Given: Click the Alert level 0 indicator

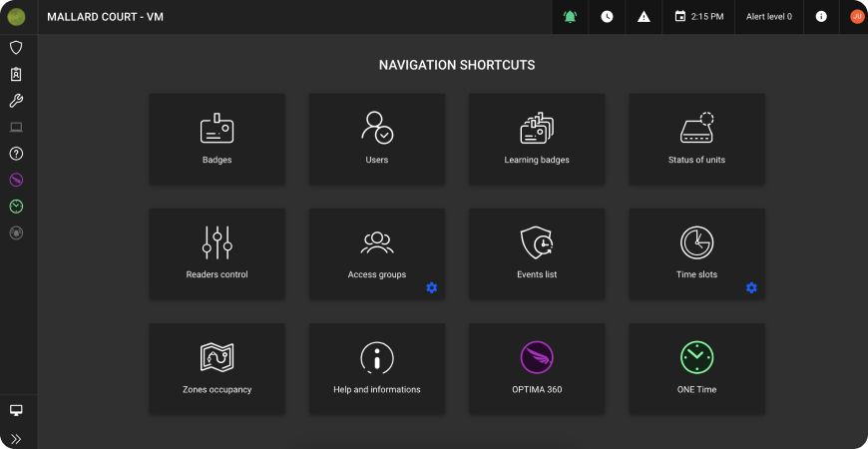Looking at the screenshot, I should pos(768,17).
